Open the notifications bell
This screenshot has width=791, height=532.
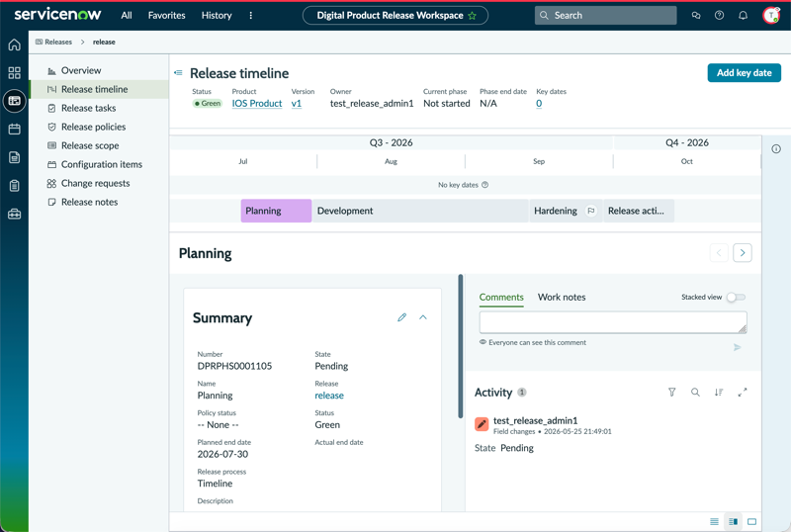click(x=744, y=16)
